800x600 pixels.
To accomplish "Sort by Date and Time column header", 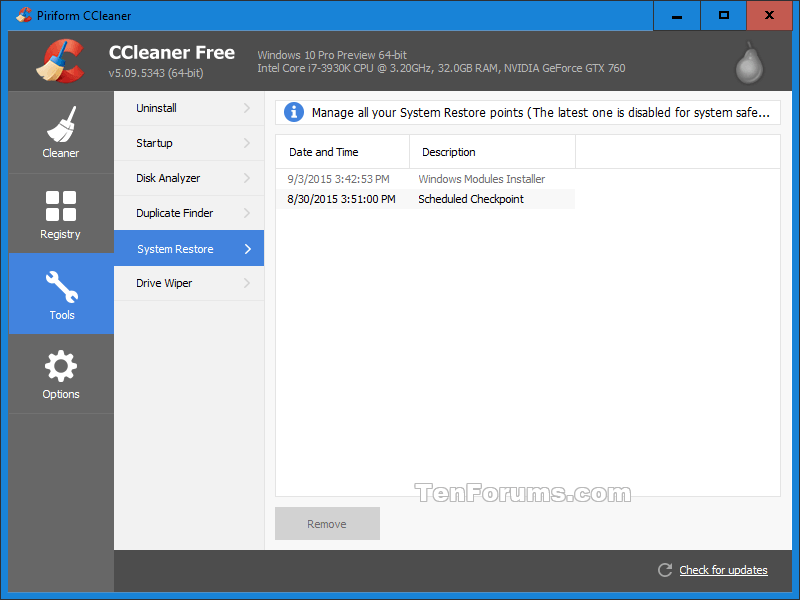I will pyautogui.click(x=323, y=152).
